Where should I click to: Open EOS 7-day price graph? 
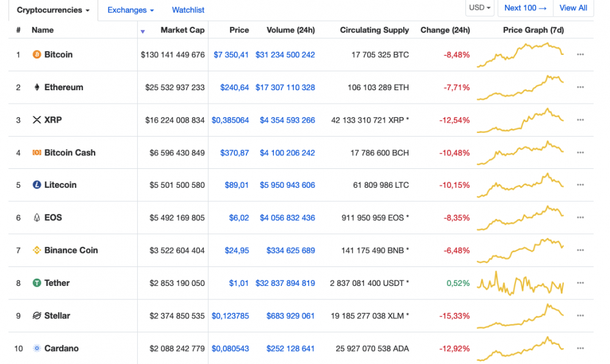pyautogui.click(x=520, y=218)
